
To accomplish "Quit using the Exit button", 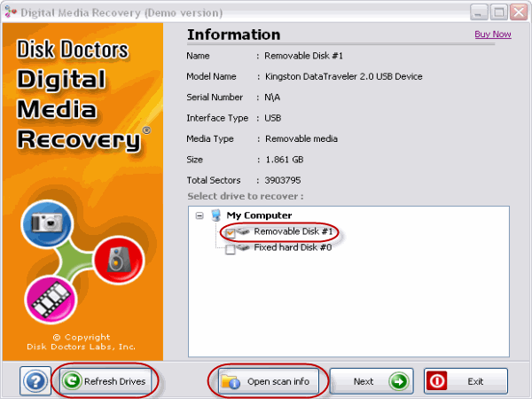I will point(465,381).
